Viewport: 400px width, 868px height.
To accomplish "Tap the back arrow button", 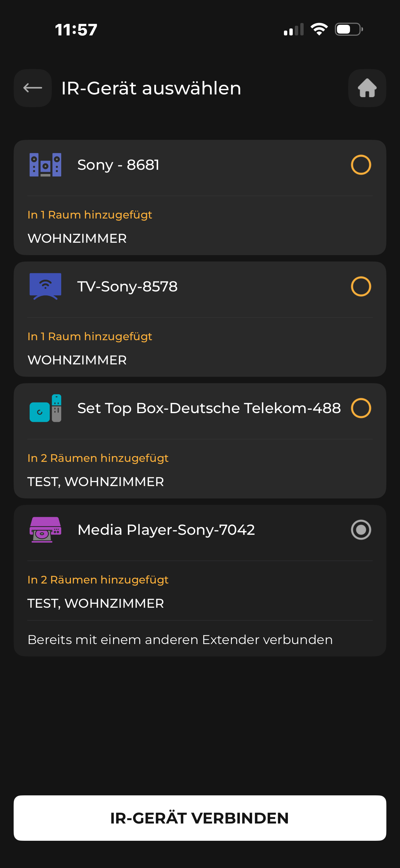I will coord(33,88).
